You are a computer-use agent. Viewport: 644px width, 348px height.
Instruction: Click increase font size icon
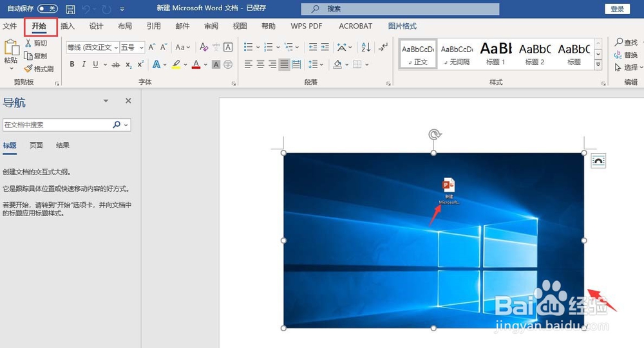point(152,47)
